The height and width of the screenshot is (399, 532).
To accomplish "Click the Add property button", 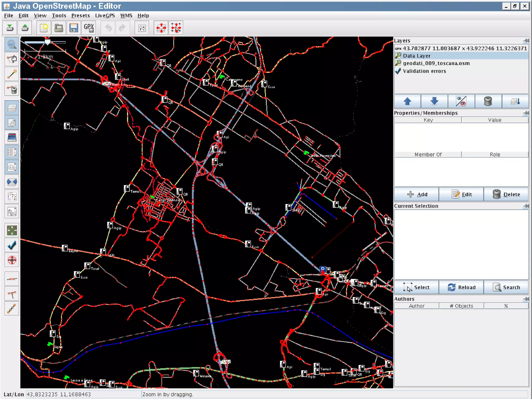I will [x=416, y=194].
